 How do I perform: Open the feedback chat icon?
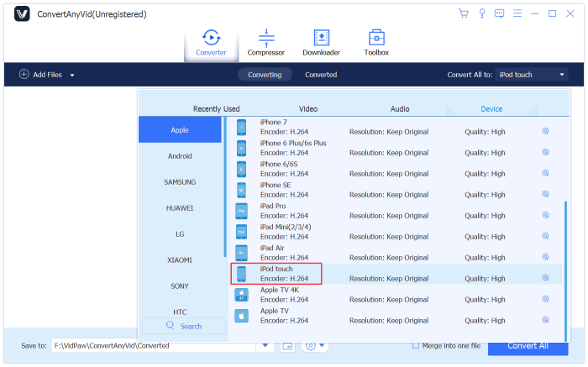[499, 13]
